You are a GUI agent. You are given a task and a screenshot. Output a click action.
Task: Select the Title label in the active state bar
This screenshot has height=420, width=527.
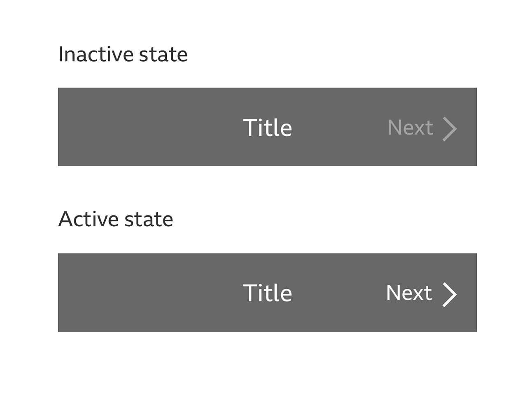[267, 293]
